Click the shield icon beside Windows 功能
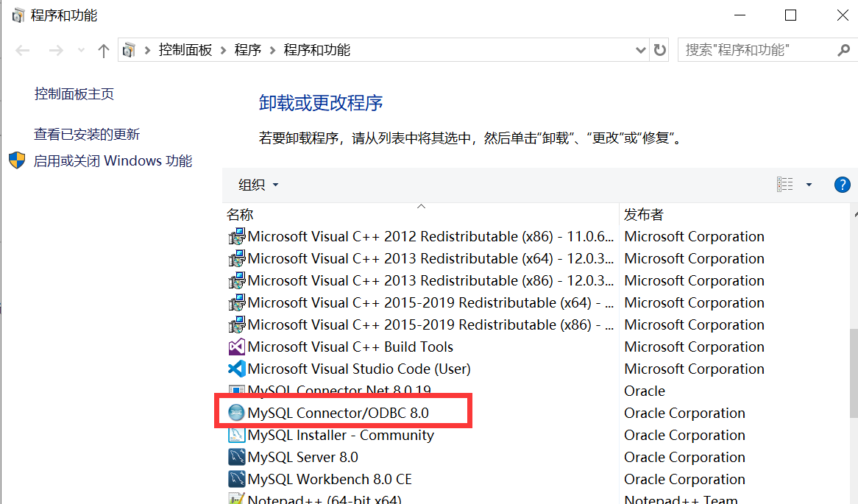This screenshot has width=858, height=504. [x=17, y=160]
